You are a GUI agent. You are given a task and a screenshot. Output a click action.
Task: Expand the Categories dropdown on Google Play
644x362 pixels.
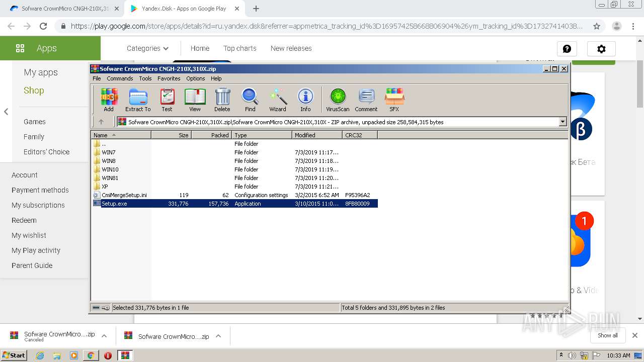pos(147,48)
